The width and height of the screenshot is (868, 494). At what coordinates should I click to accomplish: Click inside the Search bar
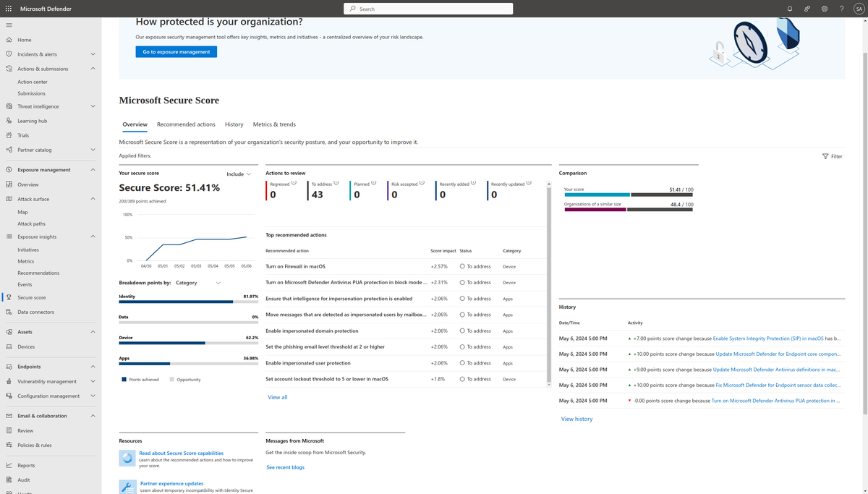coord(427,8)
